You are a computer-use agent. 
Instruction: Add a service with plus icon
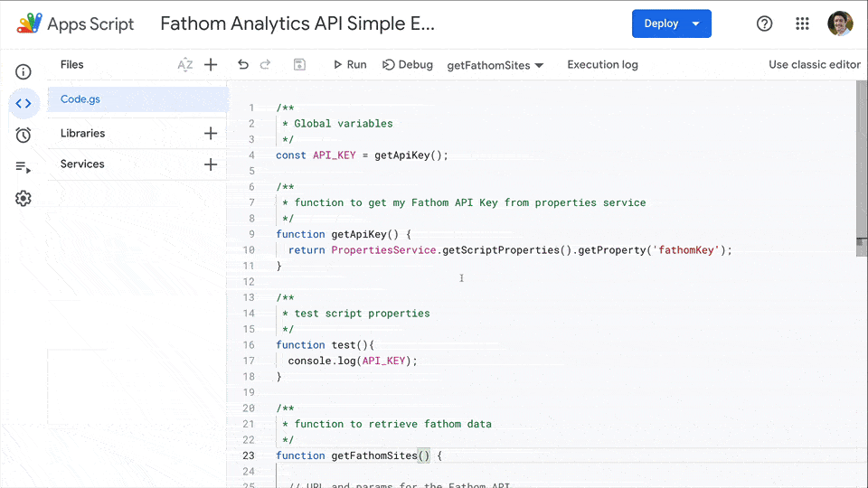[x=211, y=164]
